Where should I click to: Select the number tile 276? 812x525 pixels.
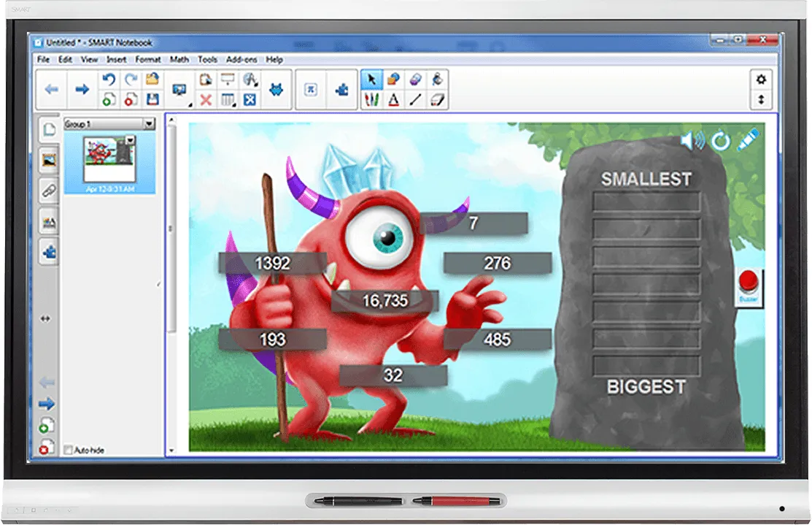pyautogui.click(x=497, y=263)
